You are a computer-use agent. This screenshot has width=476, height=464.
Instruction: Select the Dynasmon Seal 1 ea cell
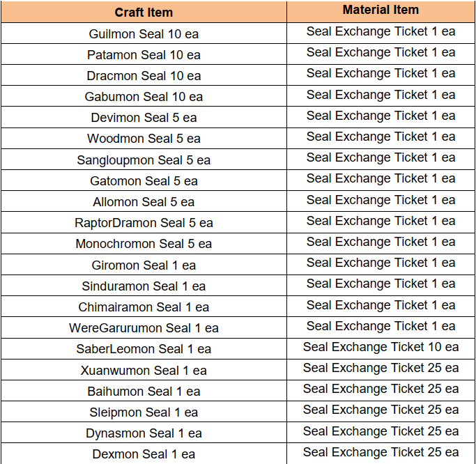coord(144,433)
